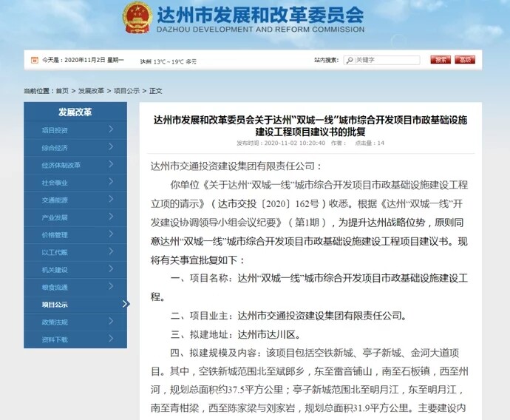Expand the 价格管理 sidebar chevron
Image resolution: width=510 pixels, height=420 pixels.
pos(111,234)
